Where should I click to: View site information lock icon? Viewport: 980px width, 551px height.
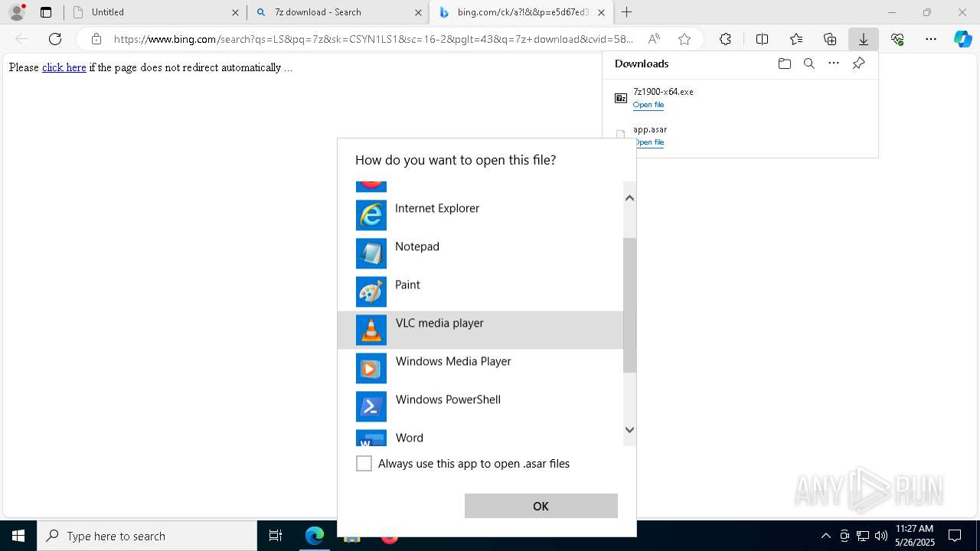96,39
